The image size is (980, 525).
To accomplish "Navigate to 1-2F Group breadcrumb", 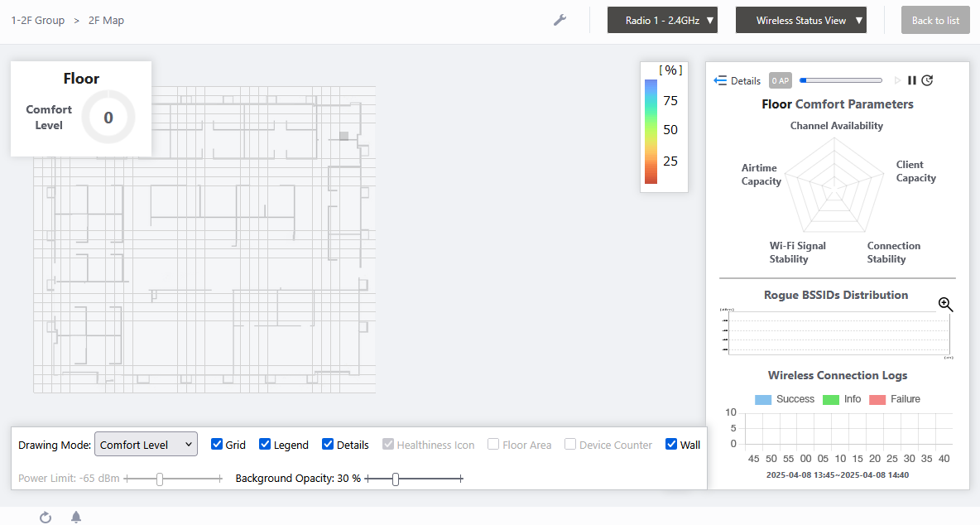I will point(38,20).
